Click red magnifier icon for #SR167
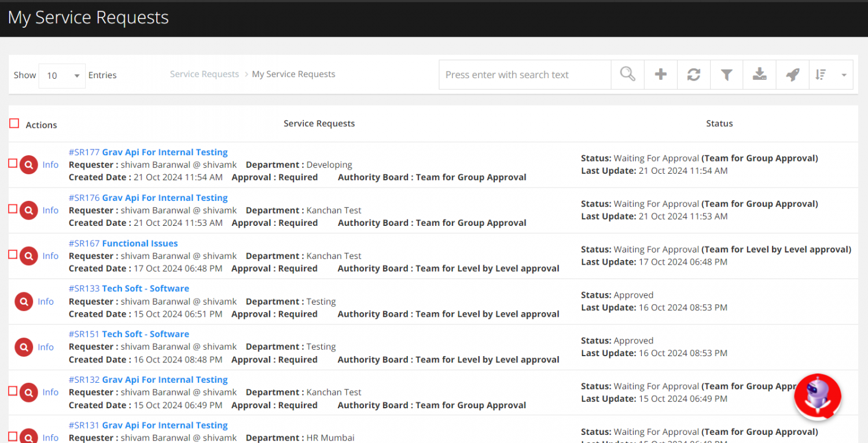 pos(29,256)
